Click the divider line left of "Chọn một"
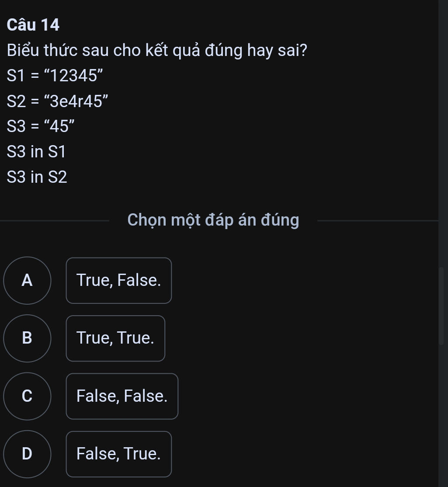 click(55, 221)
